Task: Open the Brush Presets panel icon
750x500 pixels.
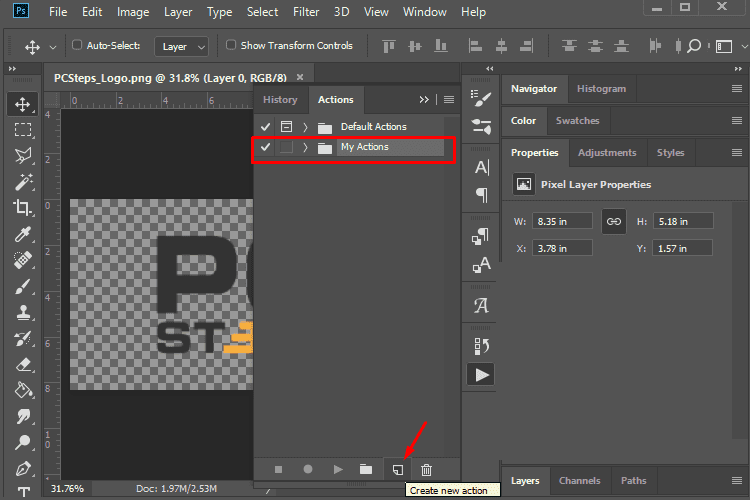Action: 481,126
